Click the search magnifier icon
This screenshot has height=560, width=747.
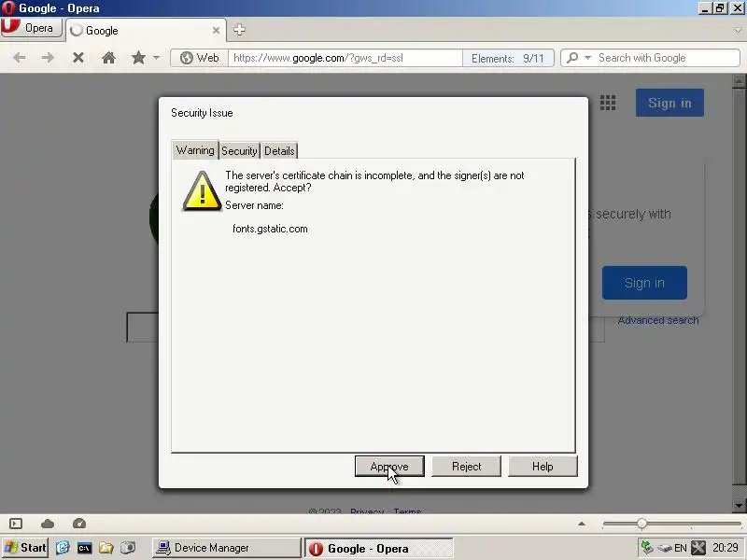(x=572, y=58)
